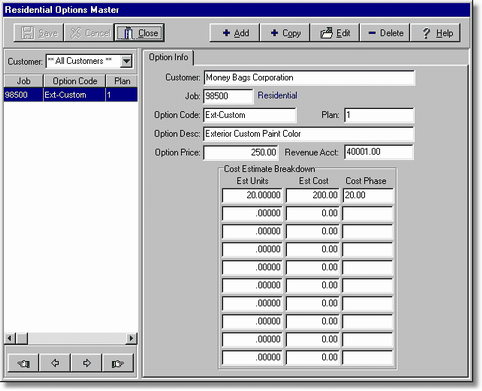Click the Customer field Money Bags Corporation
482x391 pixels.
click(309, 78)
